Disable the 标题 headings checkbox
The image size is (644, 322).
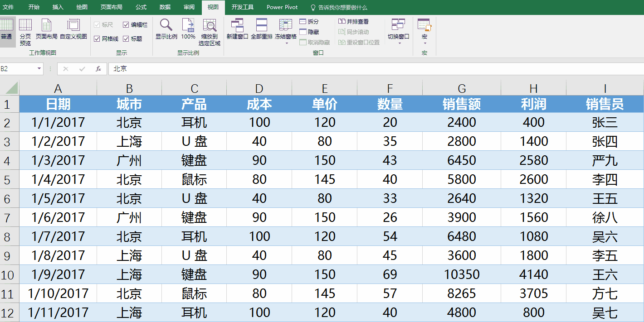click(126, 39)
